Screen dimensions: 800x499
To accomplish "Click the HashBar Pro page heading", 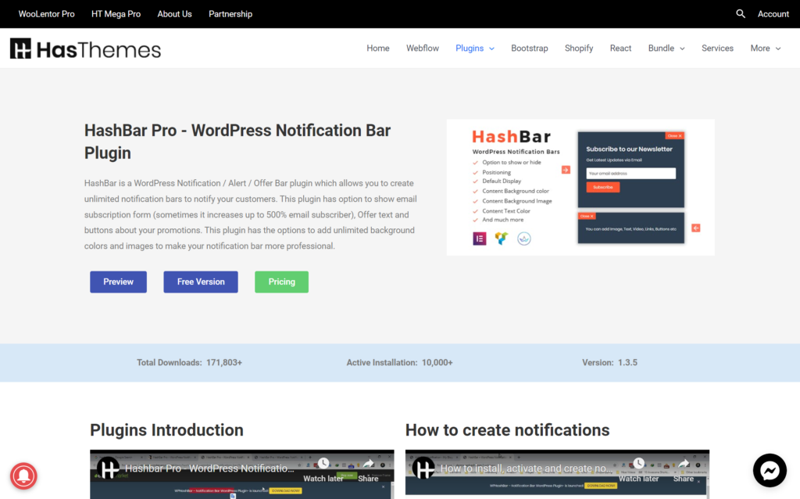I will pyautogui.click(x=237, y=141).
